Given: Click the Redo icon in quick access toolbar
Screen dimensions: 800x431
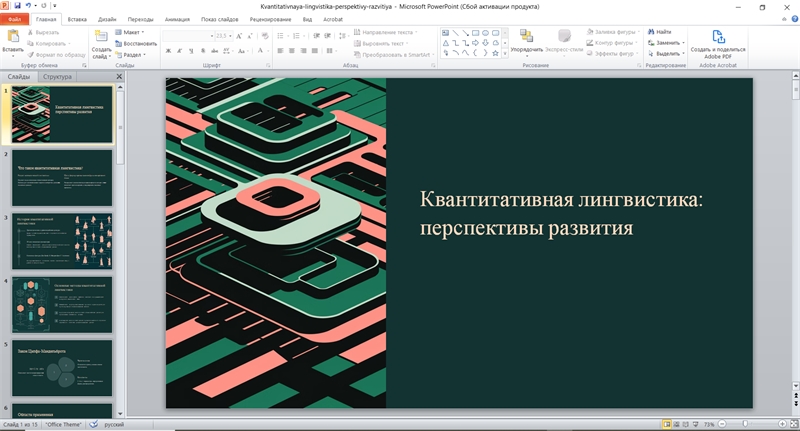Looking at the screenshot, I should 44,6.
